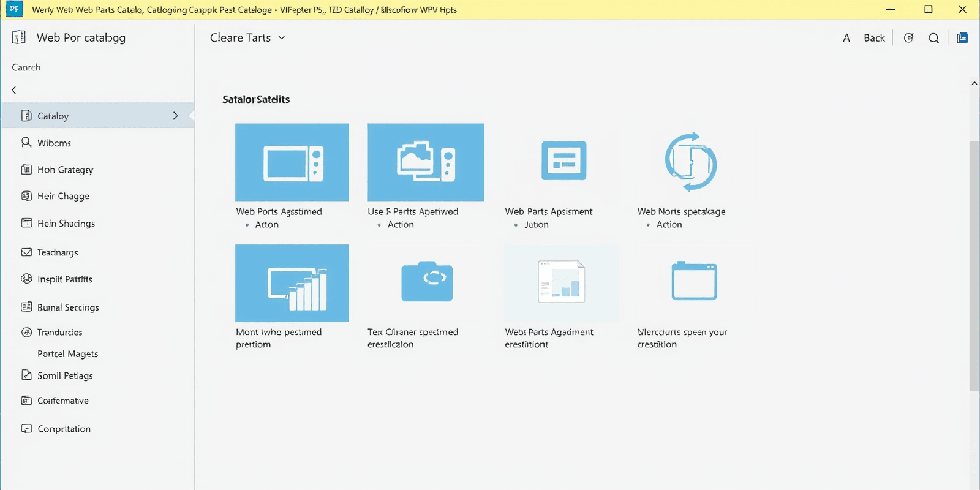
Task: Click the Trandurcies sidebar icon
Action: click(26, 332)
